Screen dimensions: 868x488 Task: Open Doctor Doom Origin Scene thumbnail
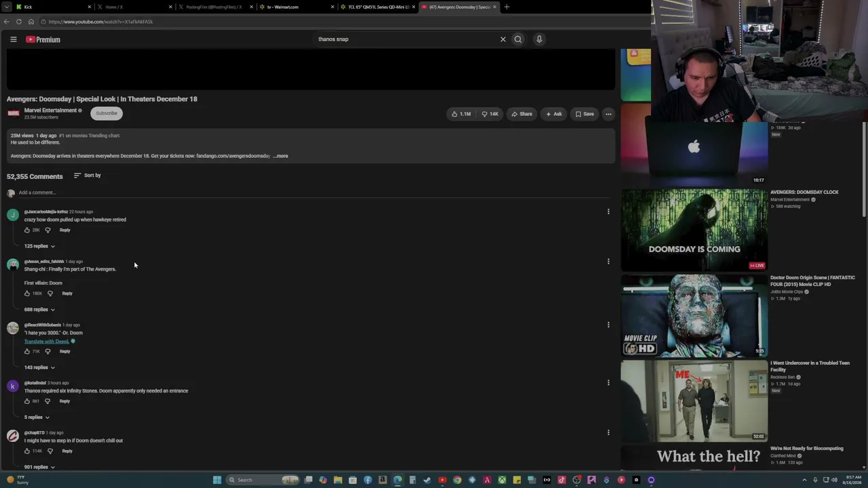tap(694, 315)
